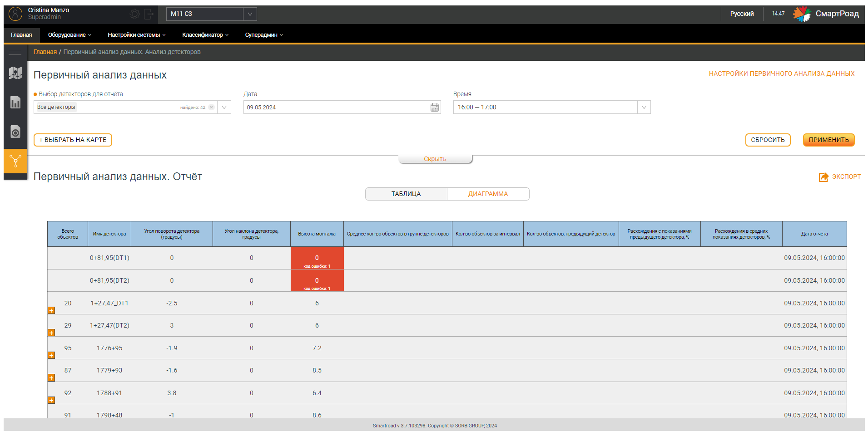Screen dimensions: 868x436
Task: Open the Настройки системы menu
Action: tap(136, 35)
